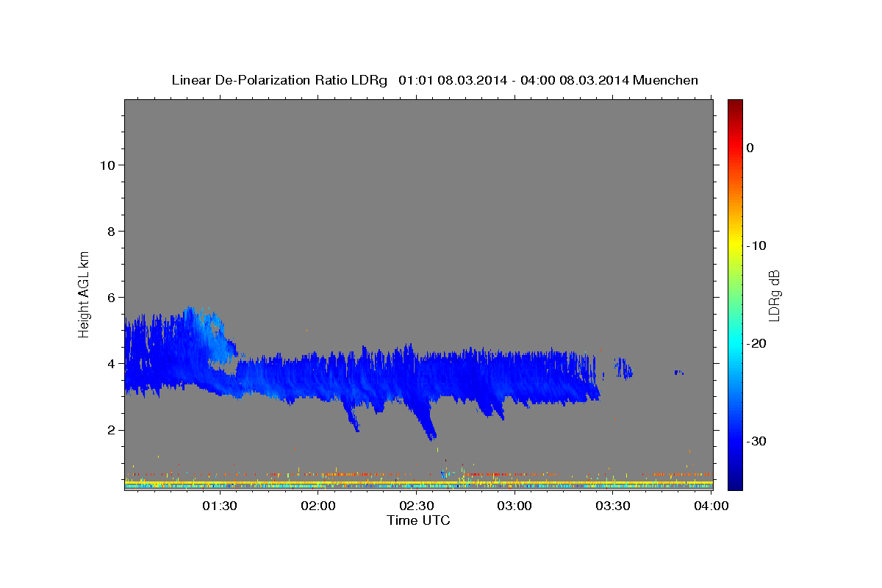Click the colorbar value -10
The width and height of the screenshot is (882, 588).
[x=757, y=245]
